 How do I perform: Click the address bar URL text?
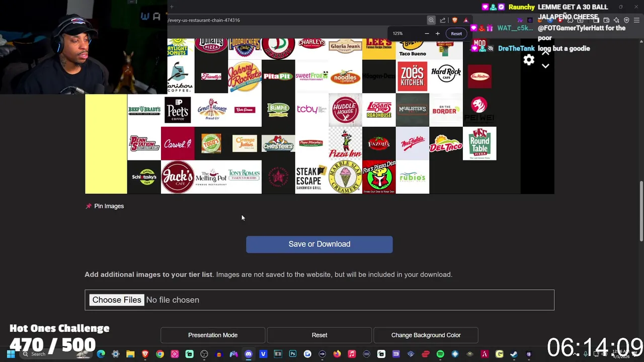pyautogui.click(x=204, y=20)
